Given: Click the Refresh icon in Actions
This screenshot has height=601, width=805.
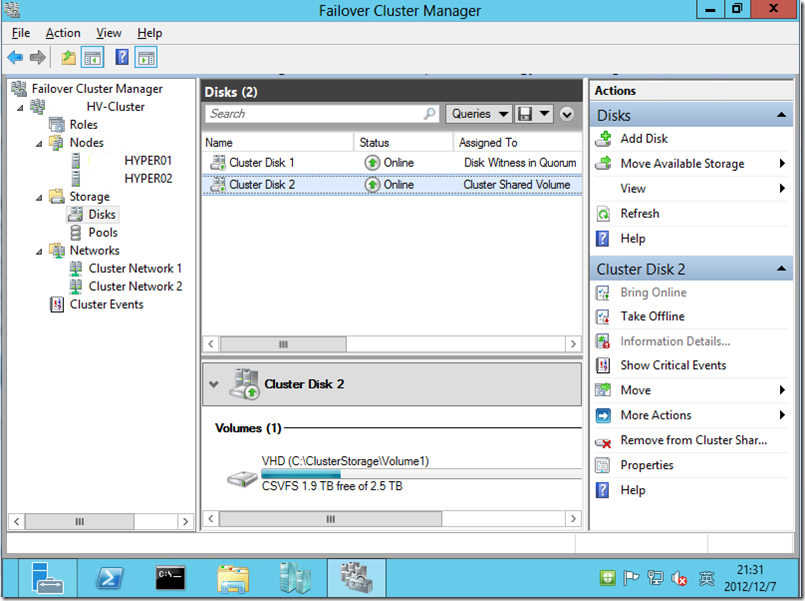Looking at the screenshot, I should pyautogui.click(x=603, y=214).
